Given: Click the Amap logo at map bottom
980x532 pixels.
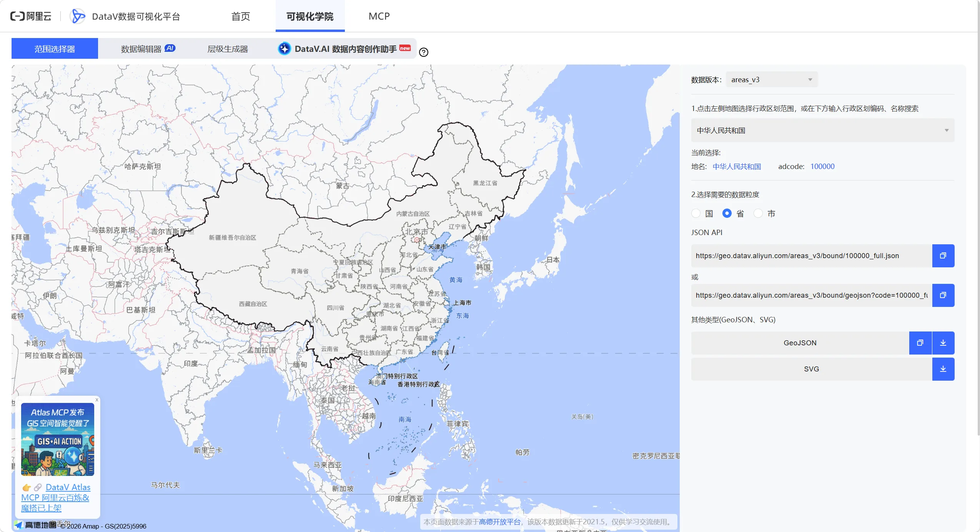Looking at the screenshot, I should coord(35,525).
